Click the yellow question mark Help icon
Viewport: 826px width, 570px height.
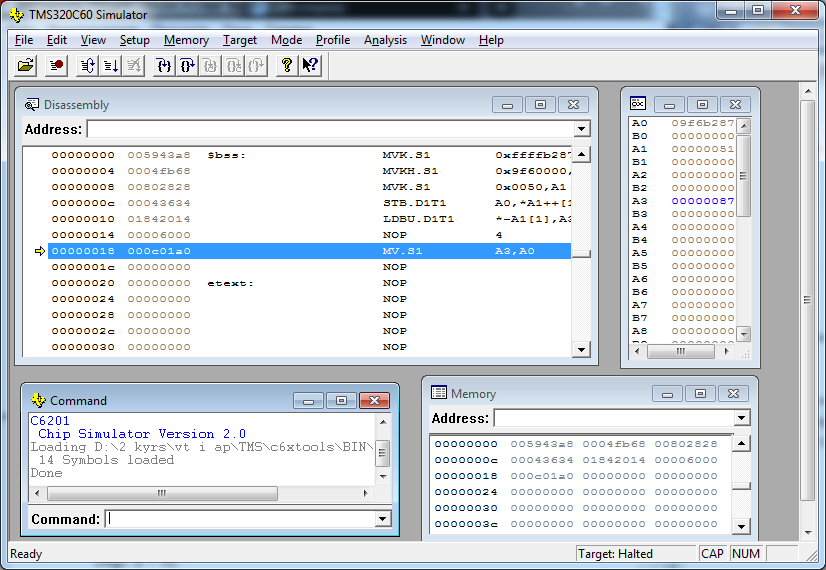(287, 66)
